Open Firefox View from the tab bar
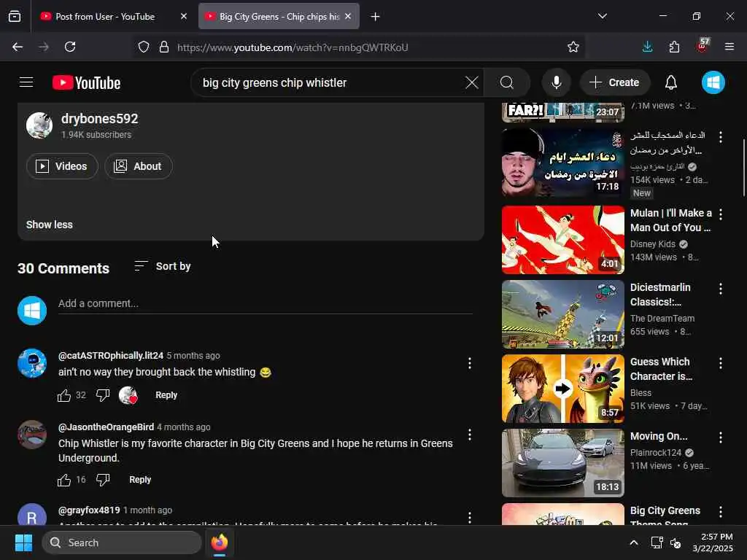 pos(15,17)
